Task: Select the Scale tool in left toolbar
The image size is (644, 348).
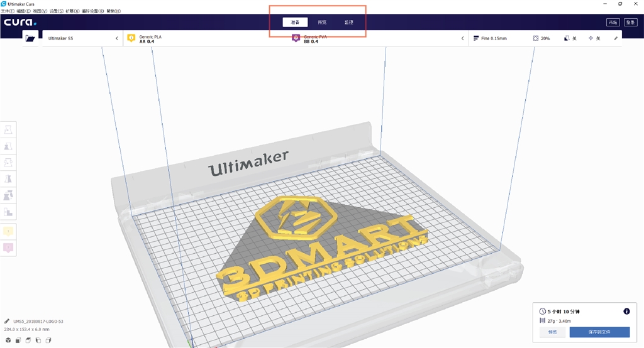Action: pos(9,146)
